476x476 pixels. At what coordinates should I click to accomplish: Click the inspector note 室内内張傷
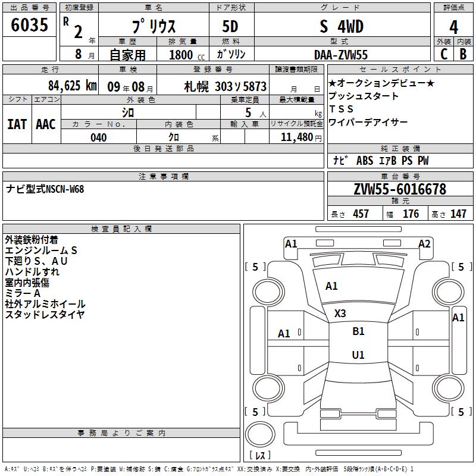coord(27,283)
